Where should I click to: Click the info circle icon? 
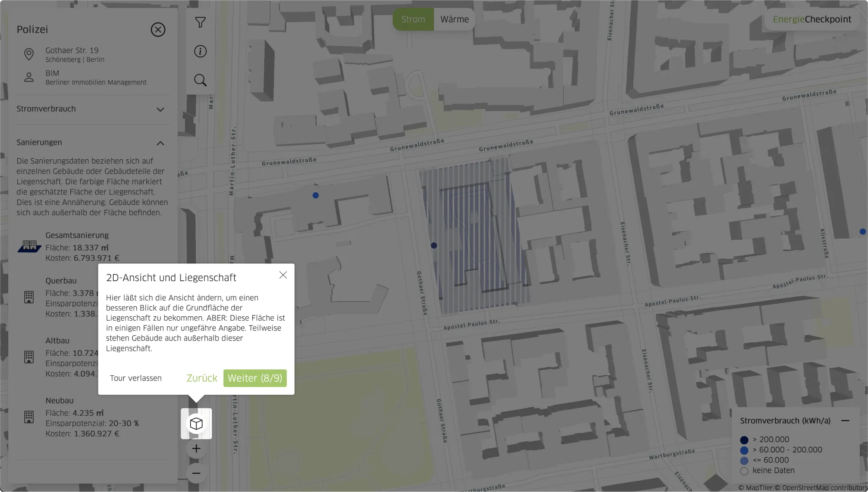[x=200, y=51]
